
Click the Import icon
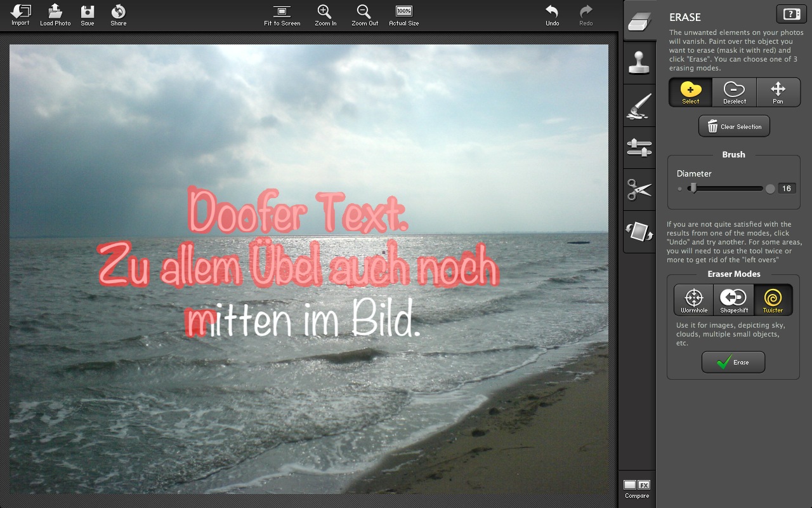pyautogui.click(x=20, y=15)
